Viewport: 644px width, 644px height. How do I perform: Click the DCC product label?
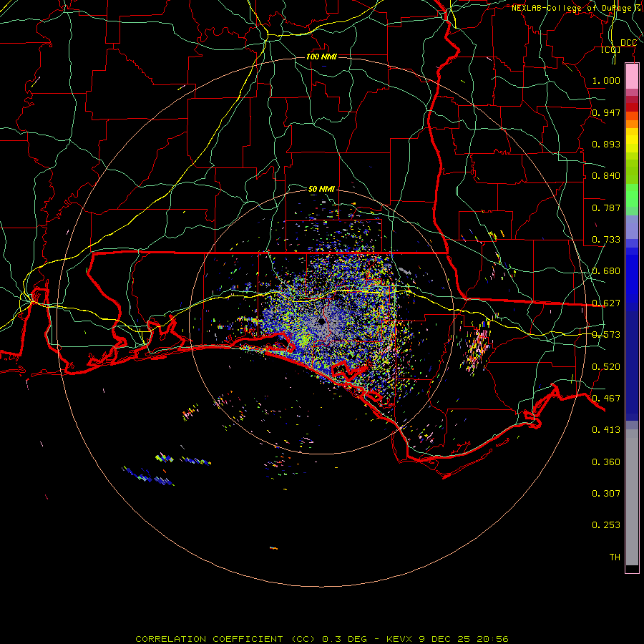(x=628, y=43)
